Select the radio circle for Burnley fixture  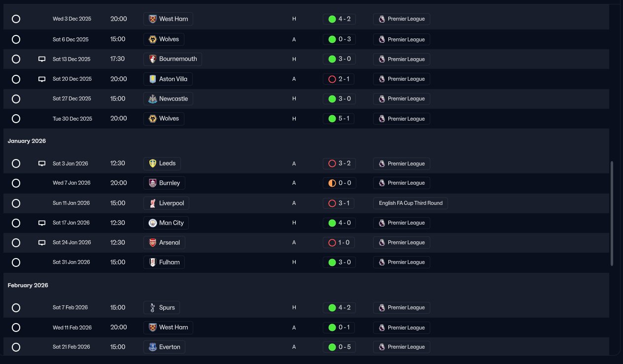[16, 183]
